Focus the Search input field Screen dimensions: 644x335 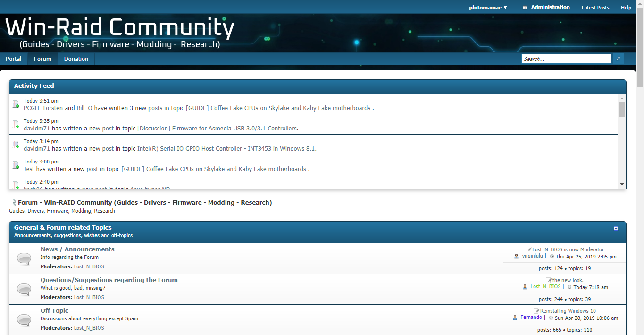566,59
